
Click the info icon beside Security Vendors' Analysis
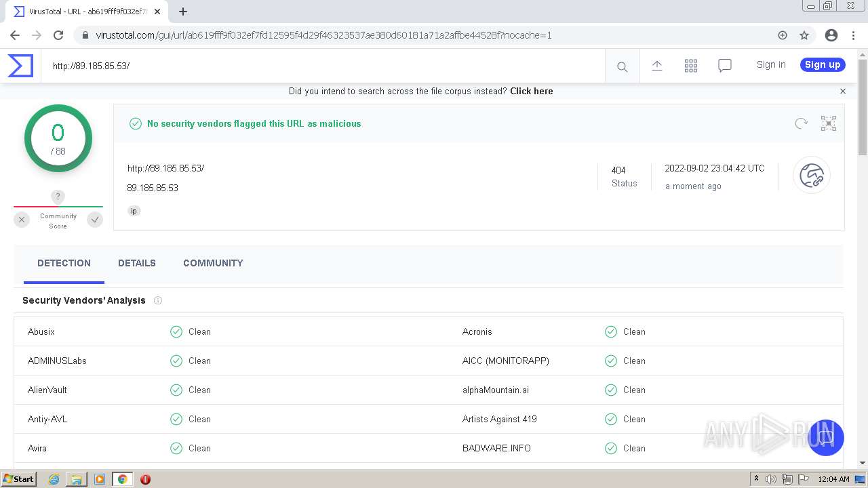click(158, 300)
